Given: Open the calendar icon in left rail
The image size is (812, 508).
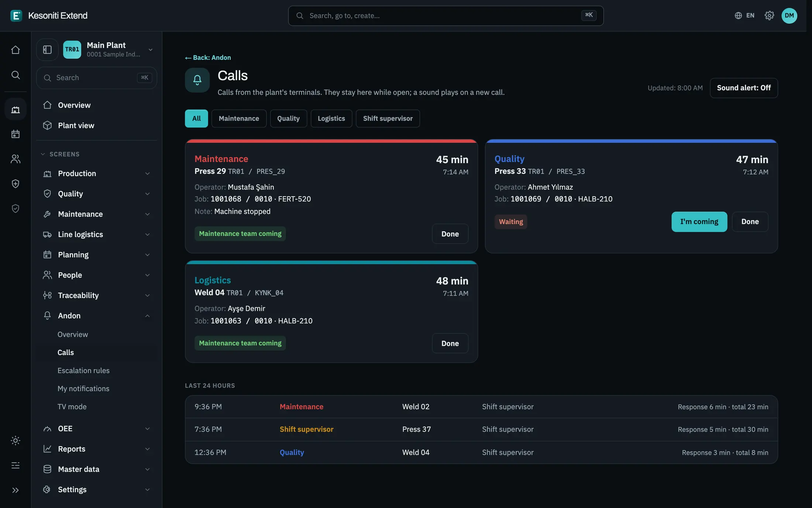Looking at the screenshot, I should point(16,134).
